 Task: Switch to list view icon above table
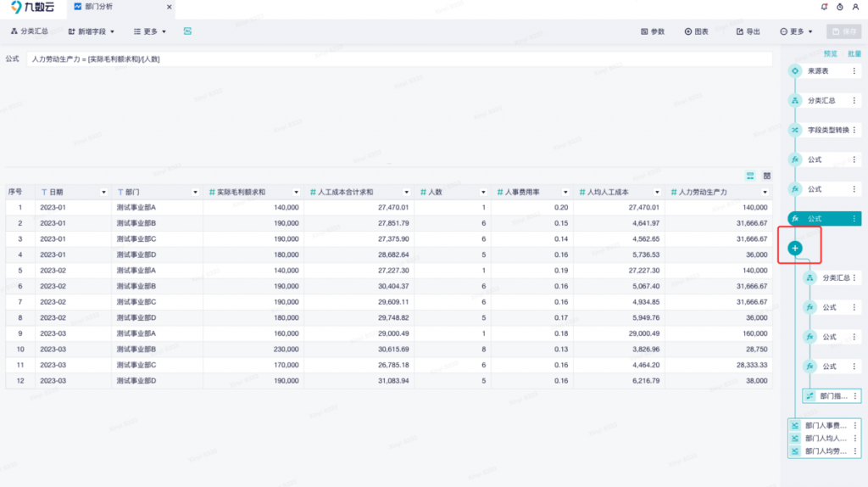[x=750, y=176]
